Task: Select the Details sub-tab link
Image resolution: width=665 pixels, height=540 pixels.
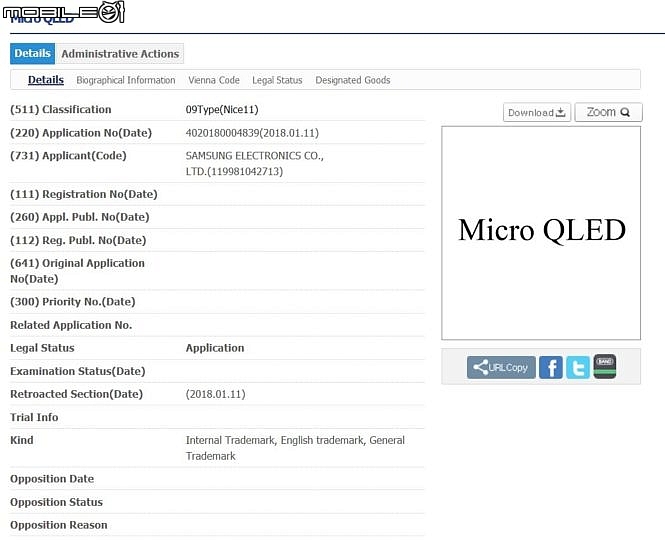Action: 46,80
